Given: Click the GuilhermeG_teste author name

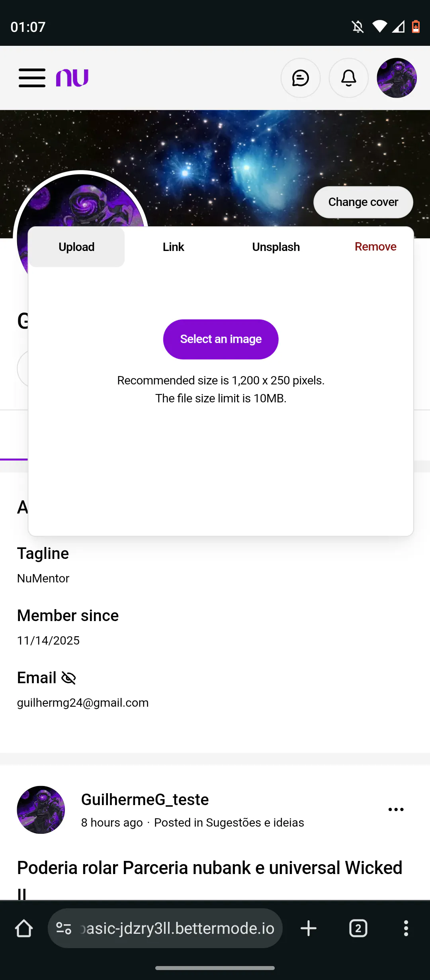Looking at the screenshot, I should click(x=145, y=800).
